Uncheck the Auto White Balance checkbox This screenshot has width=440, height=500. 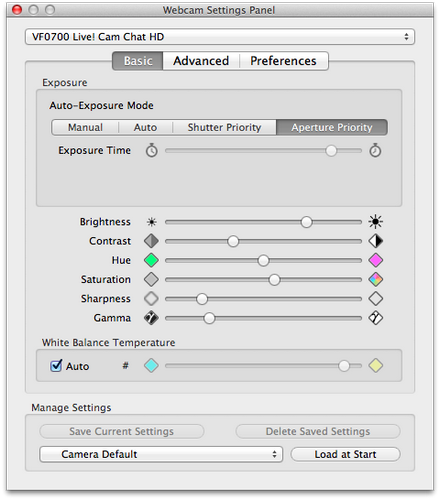pos(56,366)
